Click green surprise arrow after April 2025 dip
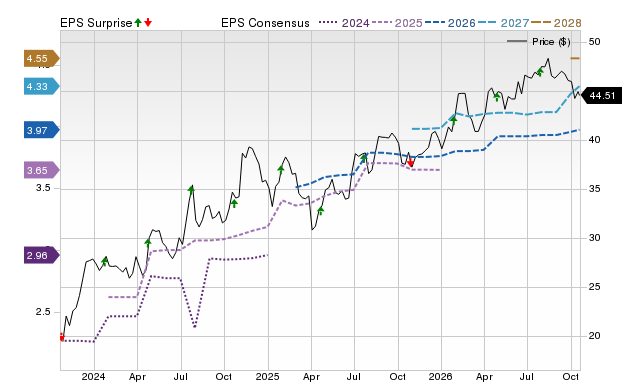This screenshot has width=640, height=382. [321, 211]
